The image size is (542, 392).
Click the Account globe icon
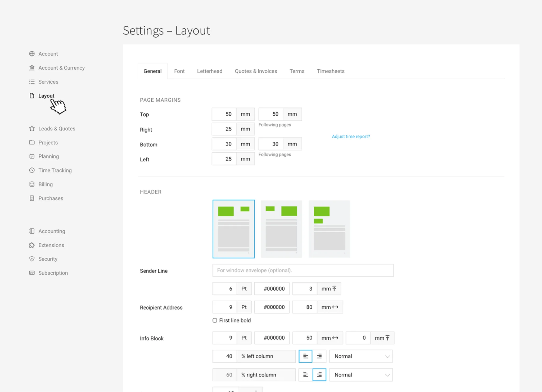coord(32,54)
